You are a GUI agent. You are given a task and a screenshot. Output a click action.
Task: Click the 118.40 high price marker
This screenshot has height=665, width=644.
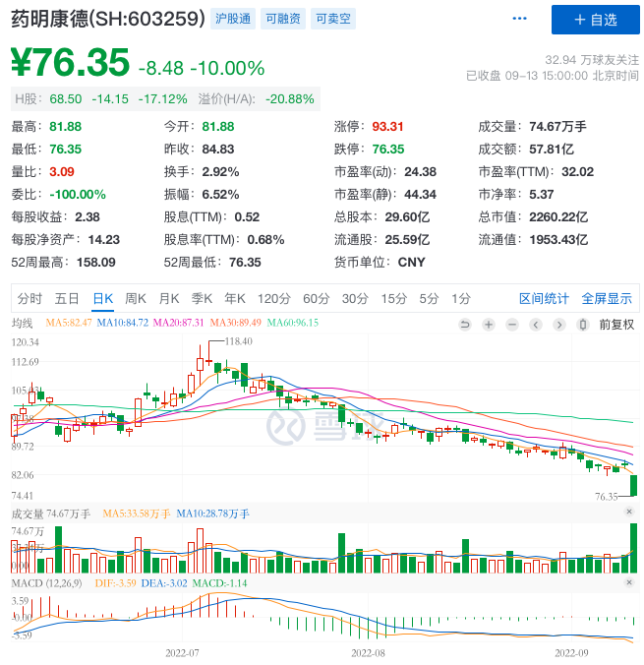pos(238,341)
